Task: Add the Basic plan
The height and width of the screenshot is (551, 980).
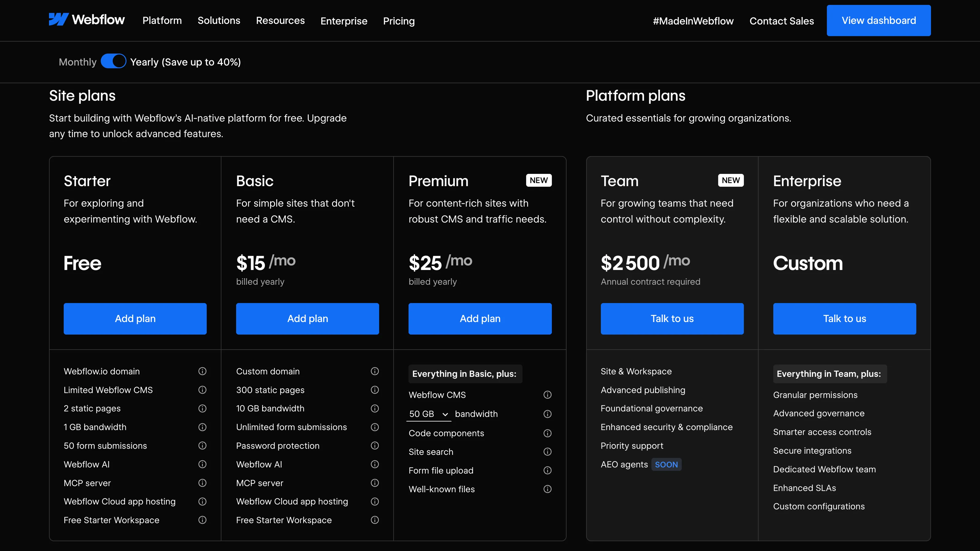Action: pos(307,319)
